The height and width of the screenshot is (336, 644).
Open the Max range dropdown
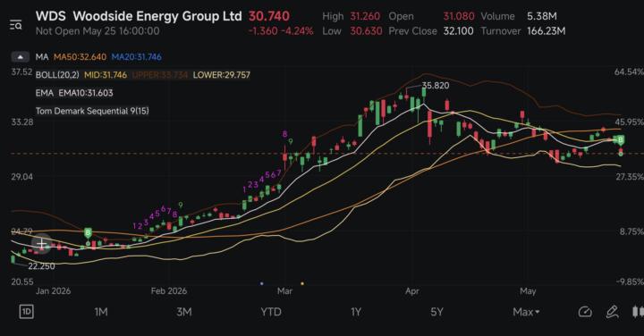pos(526,312)
